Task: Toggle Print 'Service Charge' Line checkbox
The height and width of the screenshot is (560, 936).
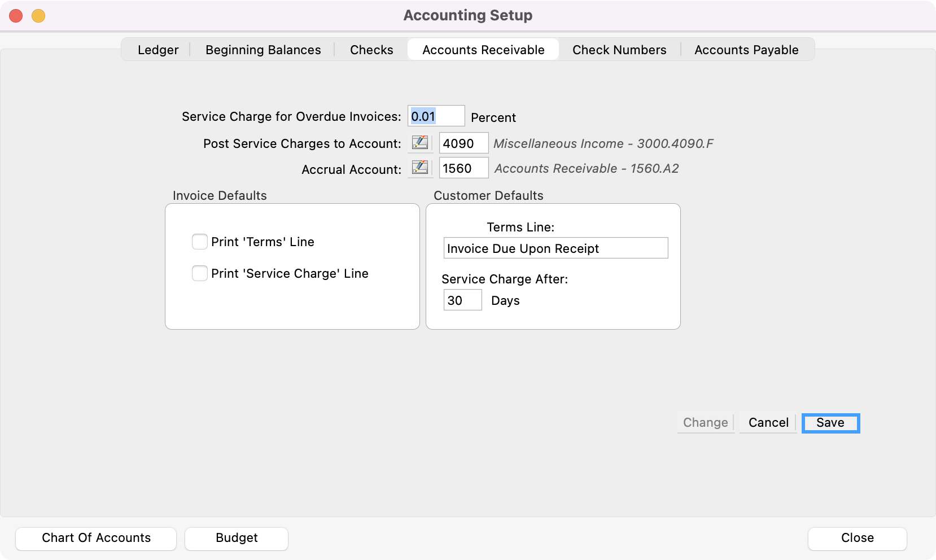Action: 200,273
